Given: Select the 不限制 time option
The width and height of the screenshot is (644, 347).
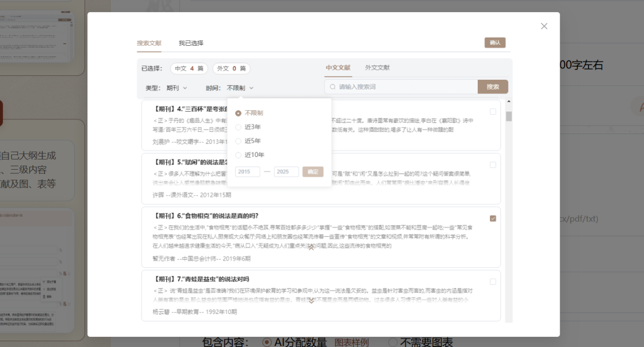Looking at the screenshot, I should coord(249,113).
